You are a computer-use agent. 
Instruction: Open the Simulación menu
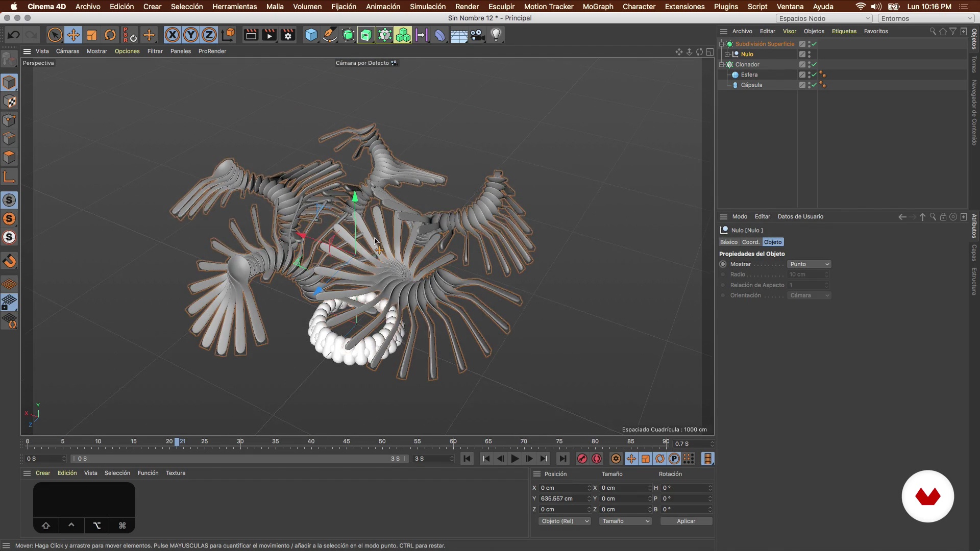coord(428,7)
